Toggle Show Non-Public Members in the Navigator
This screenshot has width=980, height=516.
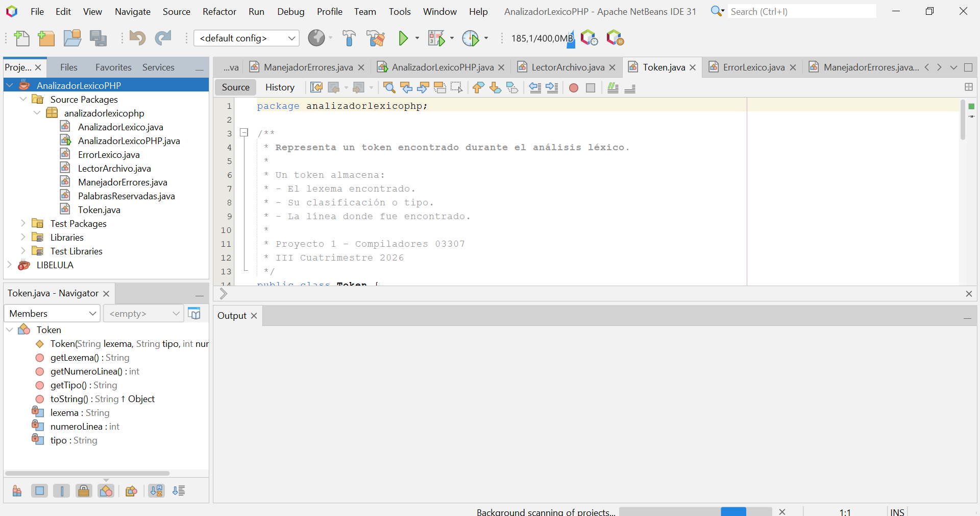(84, 491)
